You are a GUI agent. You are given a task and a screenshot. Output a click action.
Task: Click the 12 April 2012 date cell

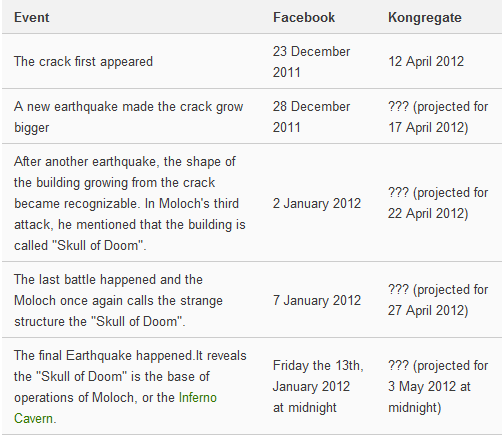click(x=426, y=62)
